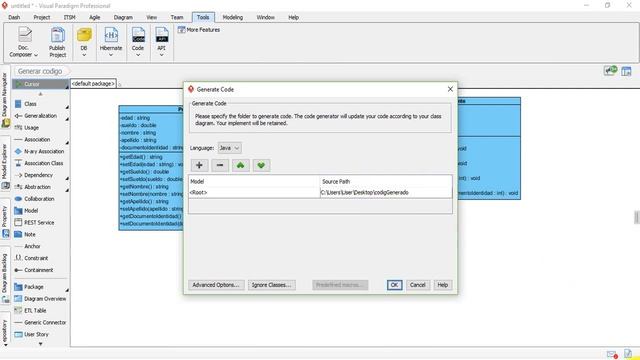Open the Dash menu
This screenshot has height=360, width=640.
click(x=14, y=18)
